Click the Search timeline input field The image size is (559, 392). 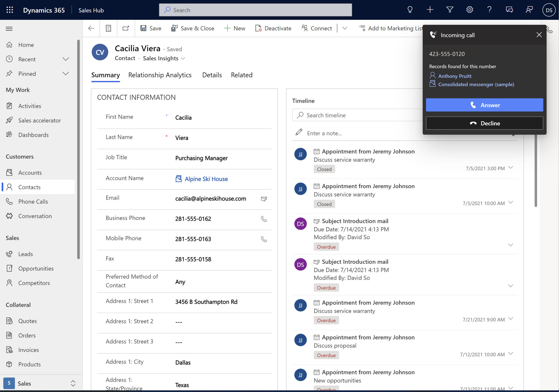[x=357, y=115]
